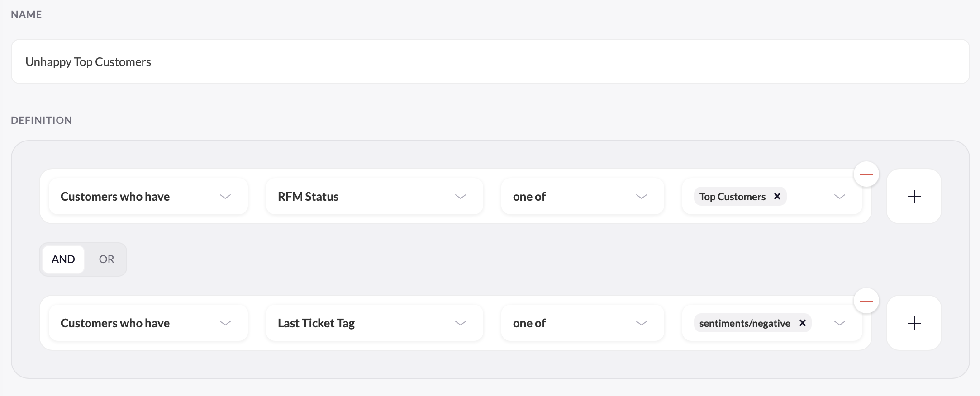Switch the operator to OR
980x396 pixels.
[106, 259]
